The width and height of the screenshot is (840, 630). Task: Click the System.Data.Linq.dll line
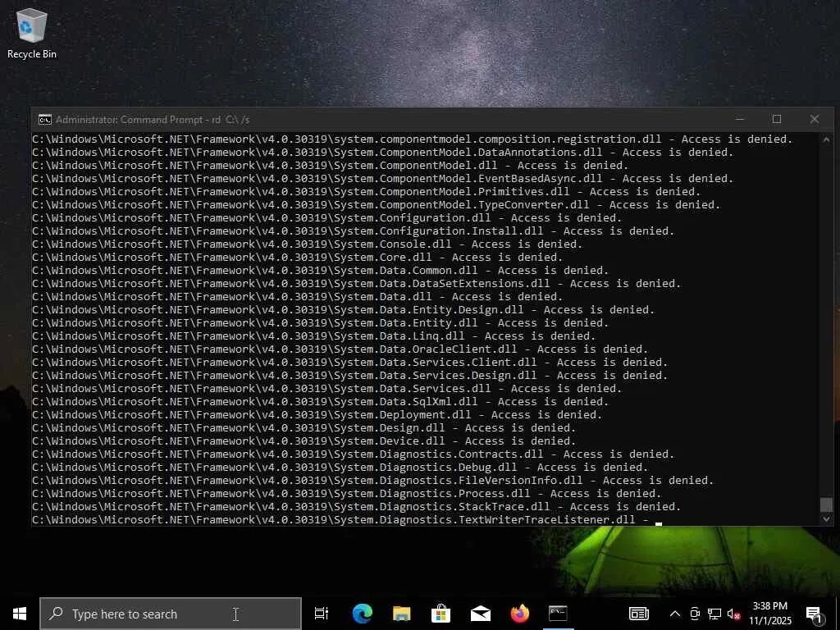(313, 336)
